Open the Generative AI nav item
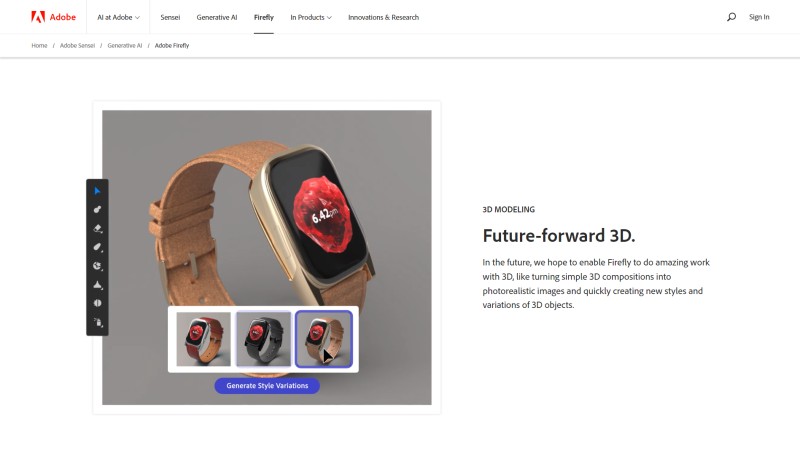The width and height of the screenshot is (800, 455). tap(217, 17)
